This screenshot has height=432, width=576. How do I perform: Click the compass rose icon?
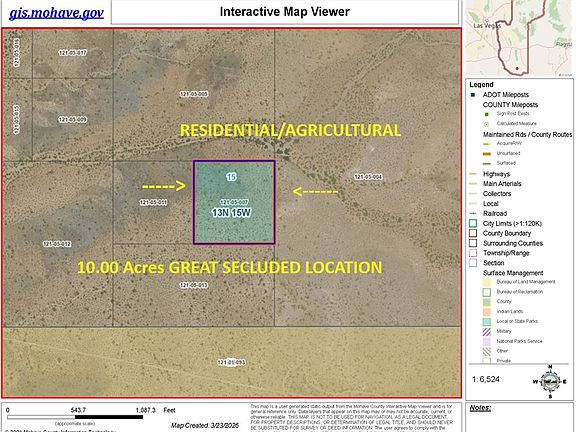(x=550, y=382)
